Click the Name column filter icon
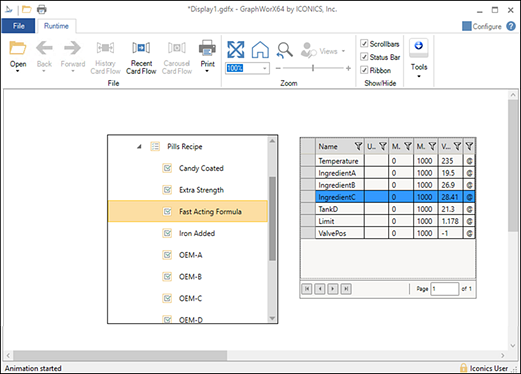 click(358, 146)
